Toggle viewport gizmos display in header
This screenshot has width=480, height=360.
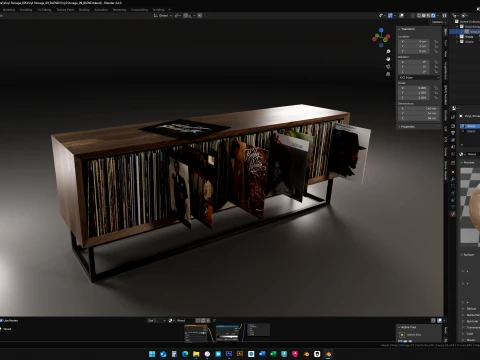(x=390, y=16)
